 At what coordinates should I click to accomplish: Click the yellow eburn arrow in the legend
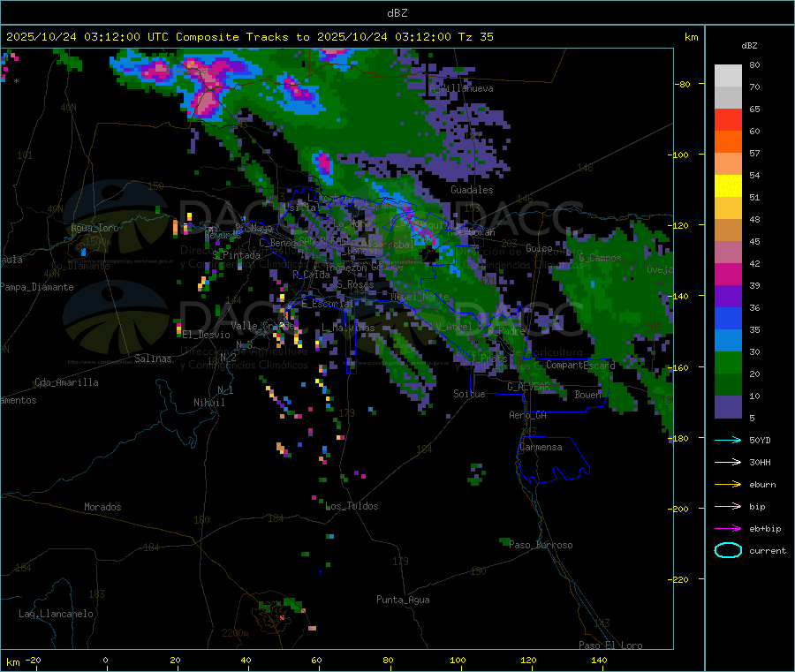point(728,485)
